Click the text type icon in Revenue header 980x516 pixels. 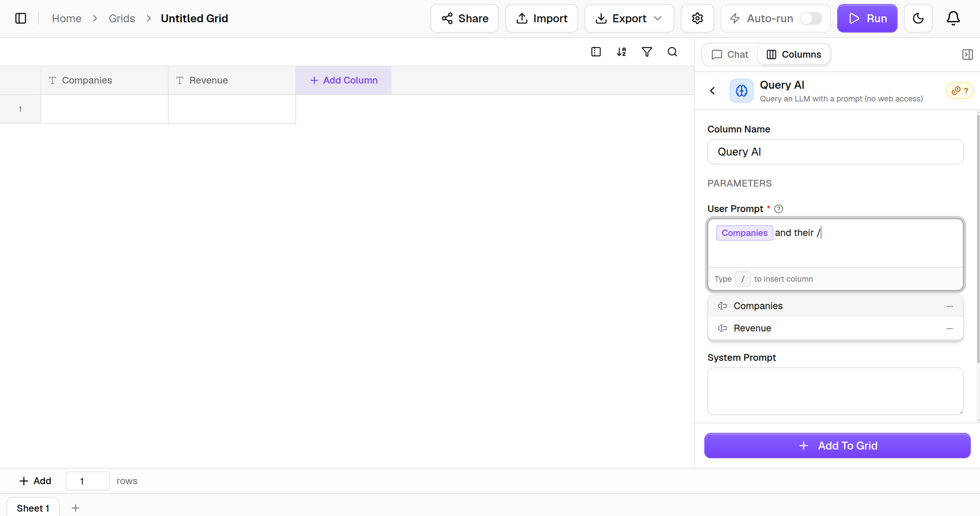[x=180, y=80]
